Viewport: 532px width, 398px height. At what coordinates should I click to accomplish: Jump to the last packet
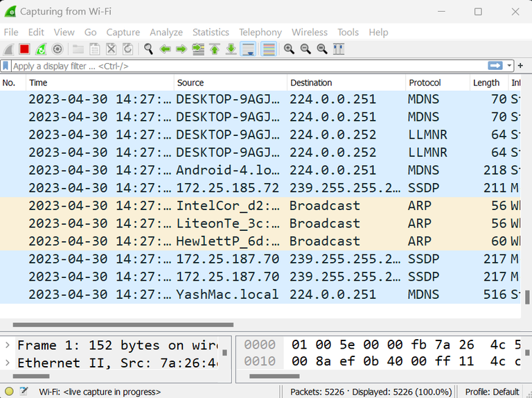click(x=231, y=49)
